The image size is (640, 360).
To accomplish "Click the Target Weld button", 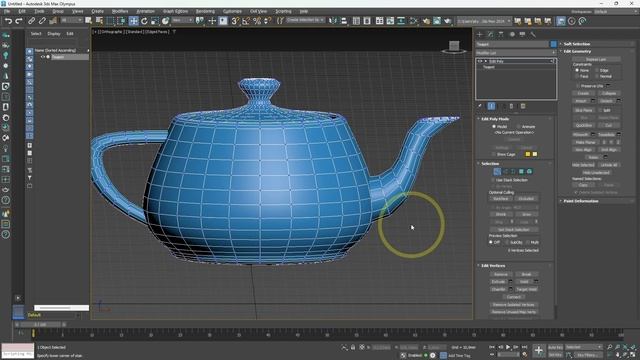I will point(526,289).
